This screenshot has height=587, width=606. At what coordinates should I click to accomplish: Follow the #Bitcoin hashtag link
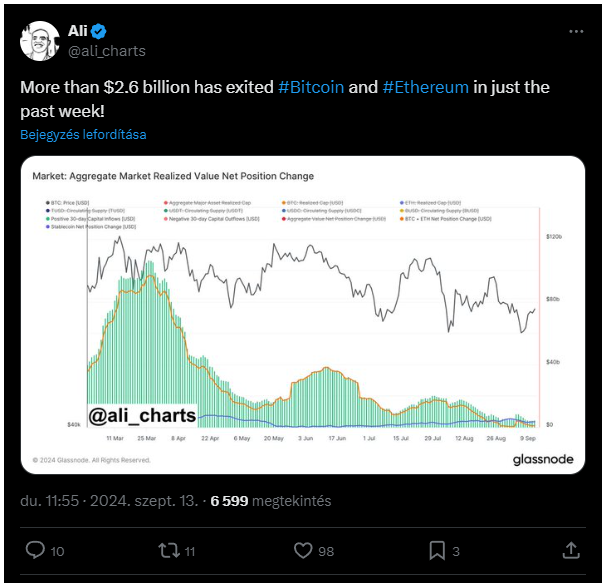click(311, 87)
